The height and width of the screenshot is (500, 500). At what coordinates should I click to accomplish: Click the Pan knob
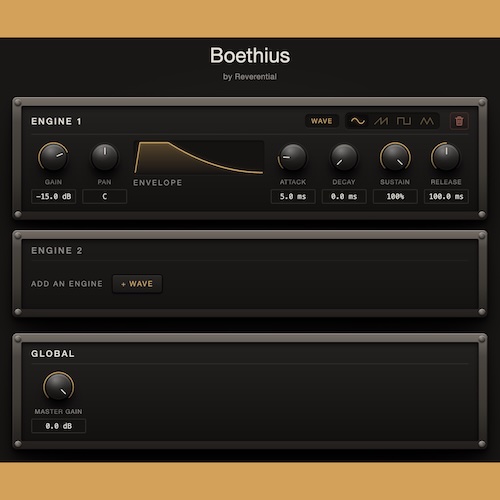[x=105, y=157]
